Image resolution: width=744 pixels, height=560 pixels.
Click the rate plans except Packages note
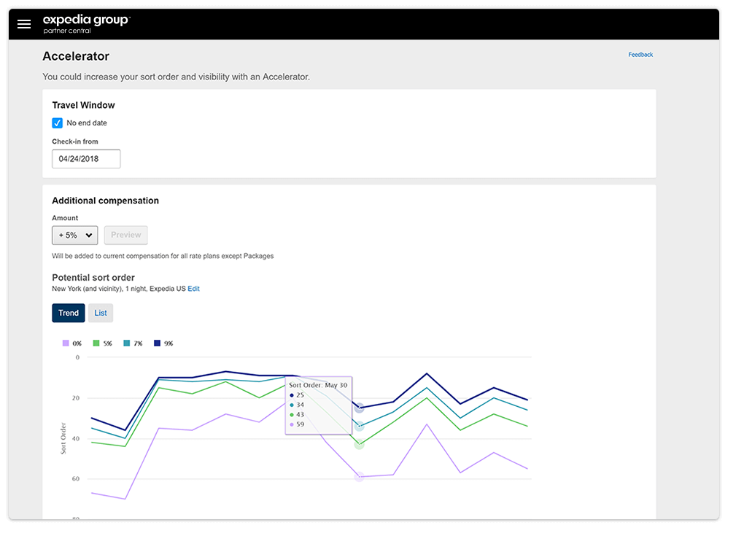pyautogui.click(x=163, y=256)
